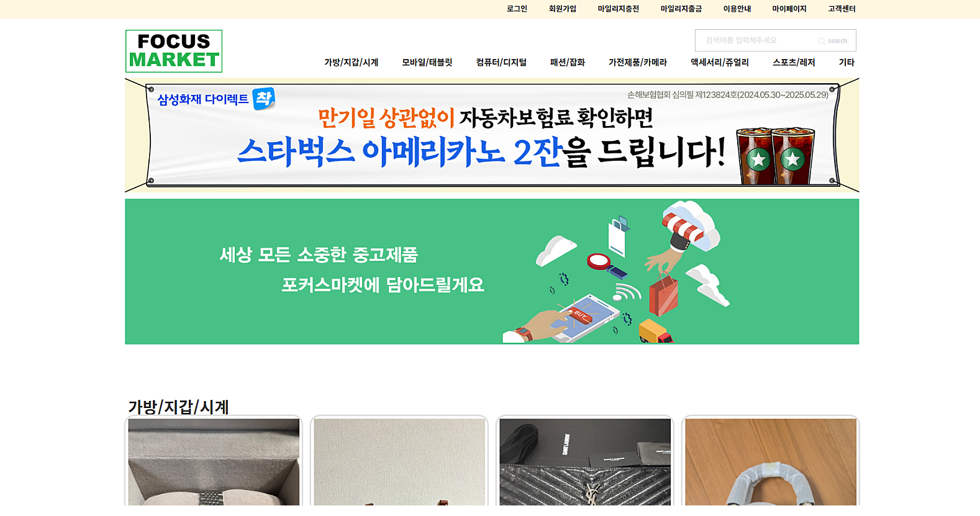
Task: Open the 컴퓨터/디지털 category
Action: [501, 62]
